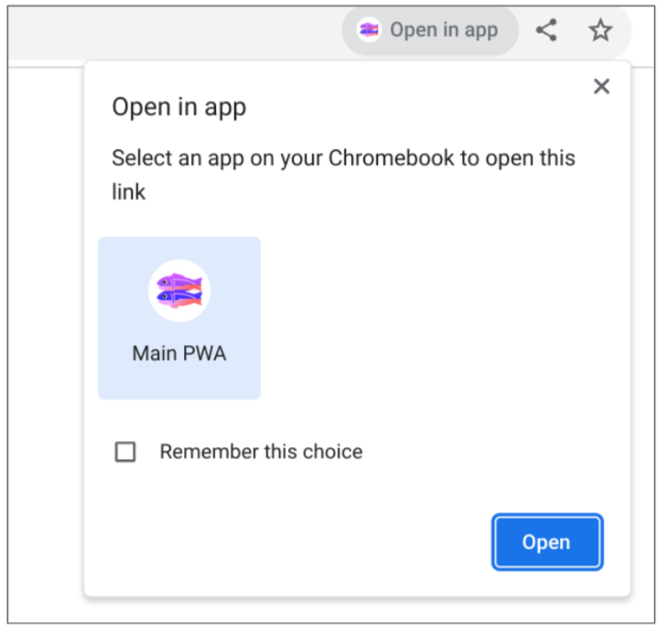Click the 'Open in app' dialog heading

point(179,107)
